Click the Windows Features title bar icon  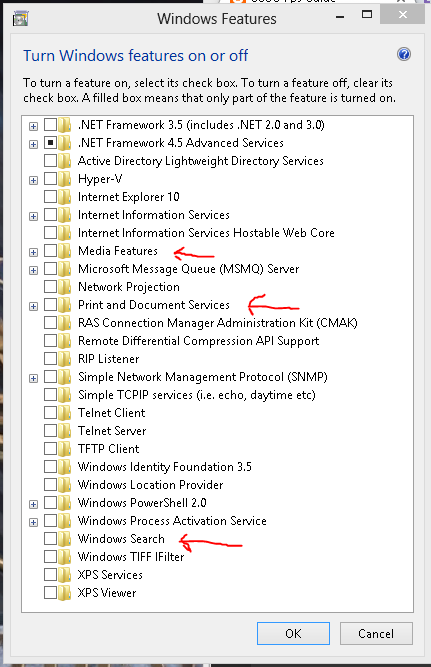click(20, 19)
